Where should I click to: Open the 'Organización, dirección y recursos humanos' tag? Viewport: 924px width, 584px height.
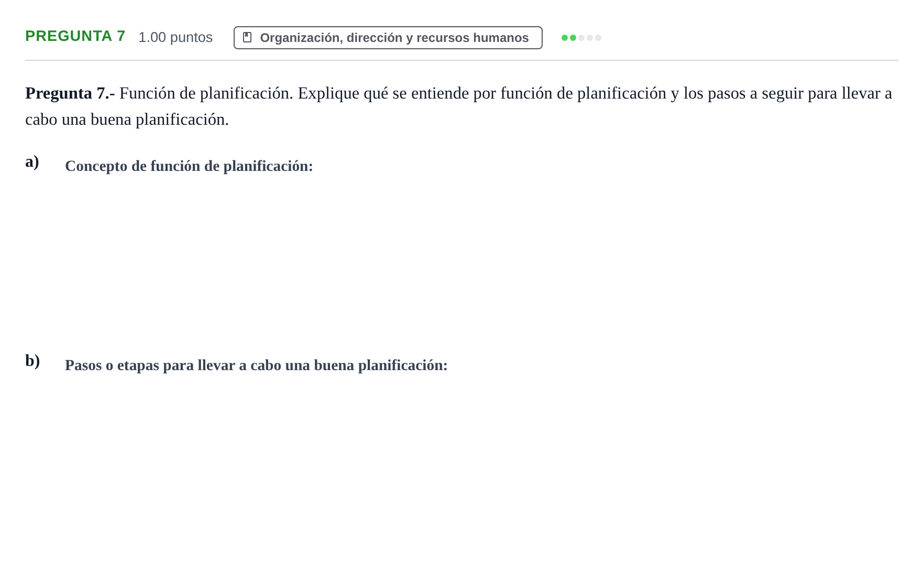(x=388, y=38)
